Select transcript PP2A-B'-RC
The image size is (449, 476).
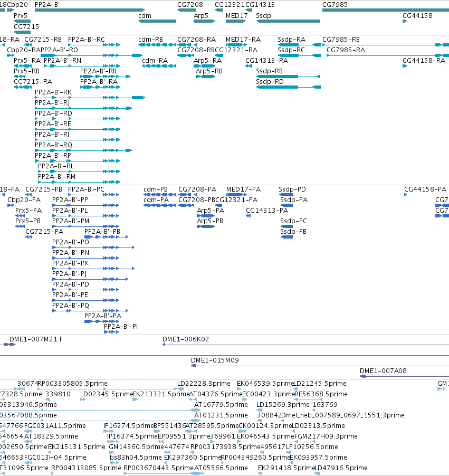94,45
